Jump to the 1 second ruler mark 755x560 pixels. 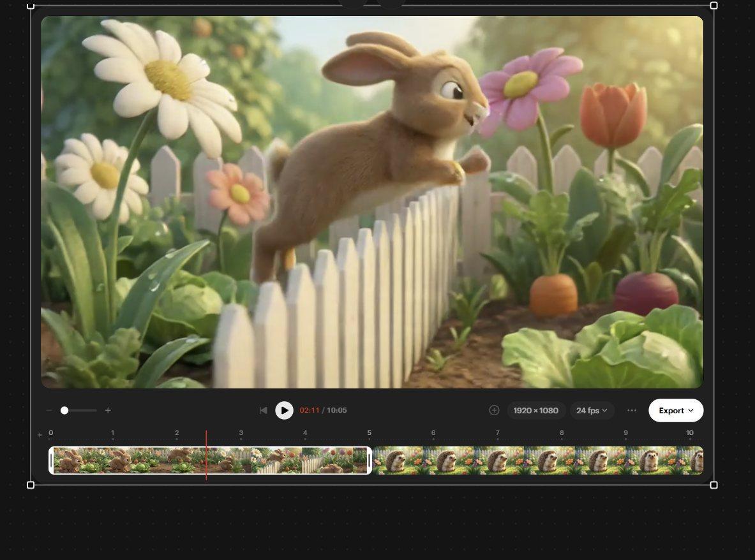point(113,433)
